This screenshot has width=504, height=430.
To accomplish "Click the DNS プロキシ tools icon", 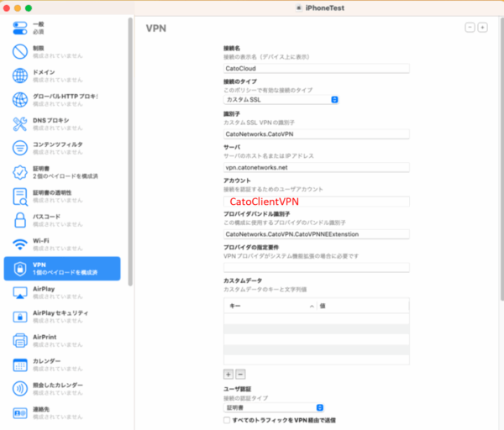I will click(21, 123).
